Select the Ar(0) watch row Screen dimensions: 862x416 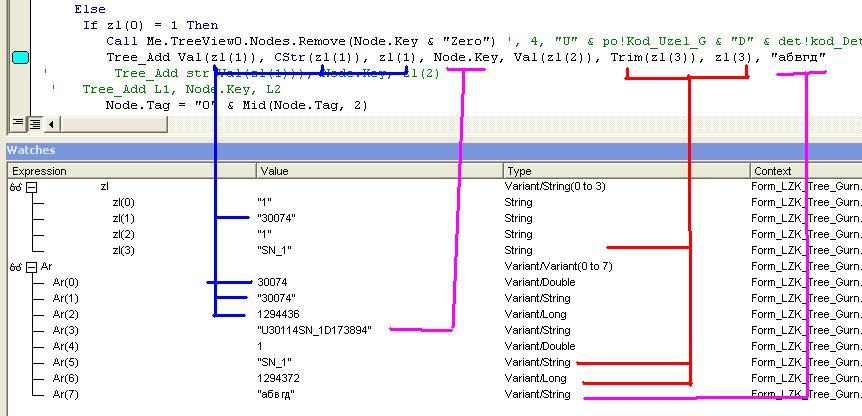(434, 282)
